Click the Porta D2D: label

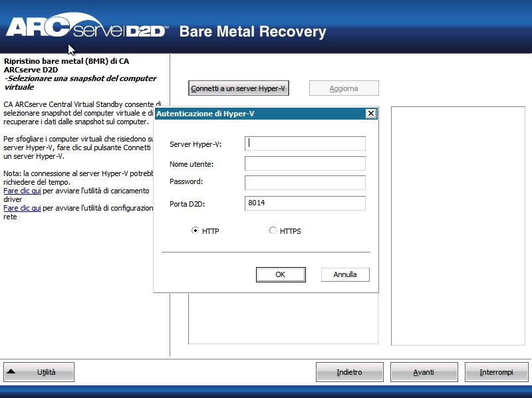coord(187,204)
